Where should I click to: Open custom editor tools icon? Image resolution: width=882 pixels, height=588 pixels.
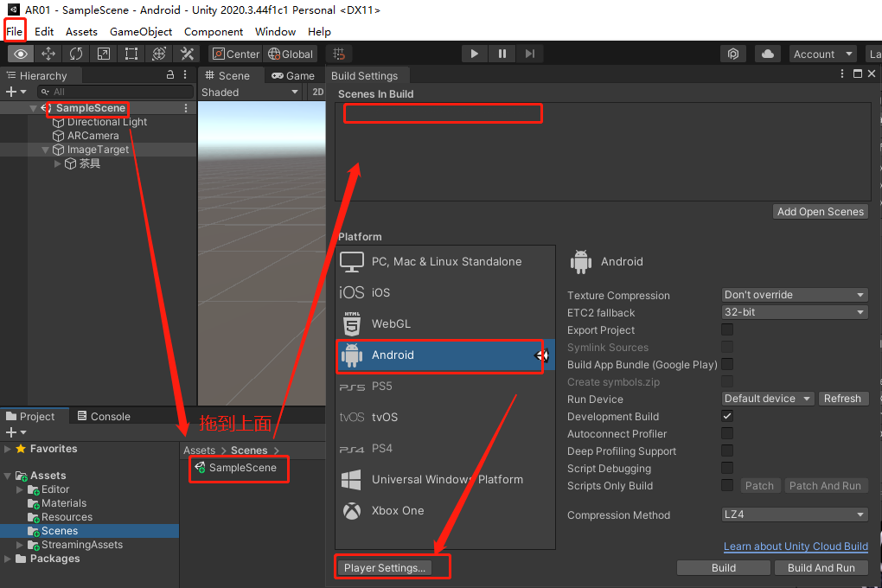point(187,54)
